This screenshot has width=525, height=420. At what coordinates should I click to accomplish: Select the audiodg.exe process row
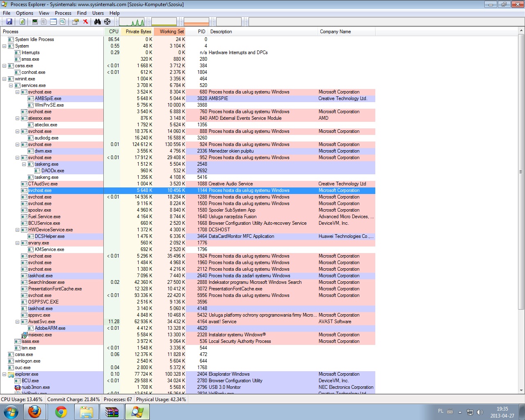[x=187, y=138]
